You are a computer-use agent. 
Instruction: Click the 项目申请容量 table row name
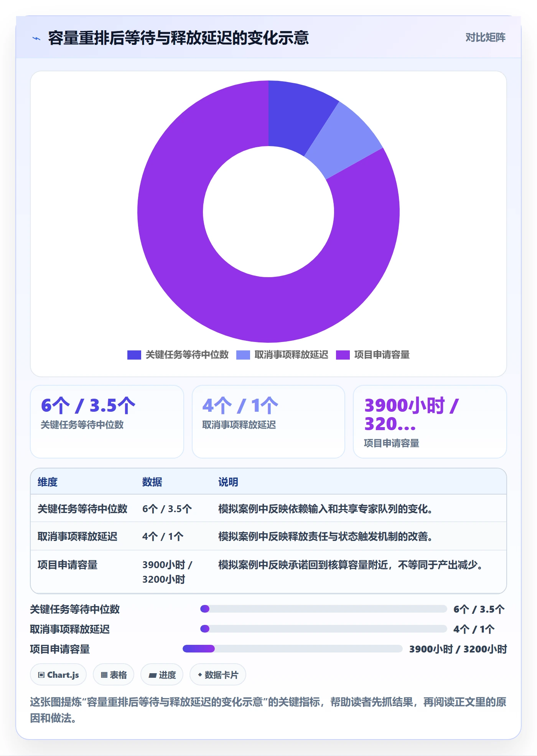click(x=68, y=565)
